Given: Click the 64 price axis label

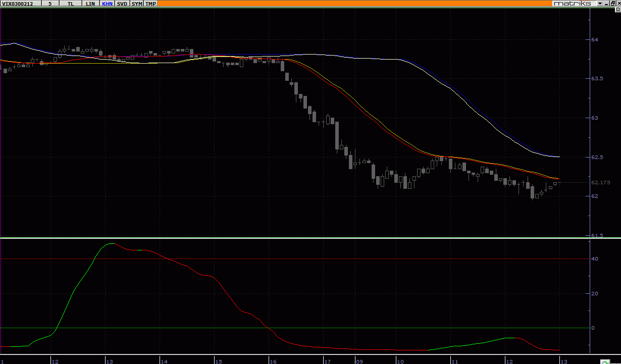Looking at the screenshot, I should (595, 39).
